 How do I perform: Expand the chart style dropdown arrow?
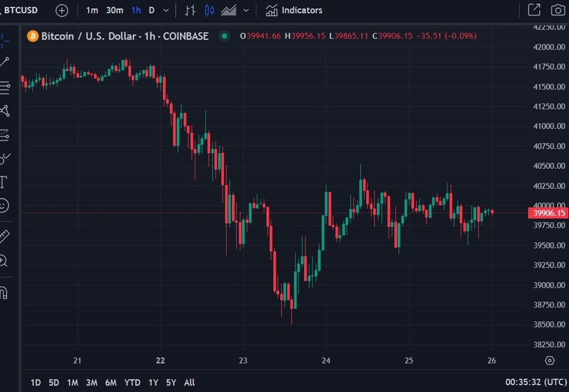pyautogui.click(x=246, y=11)
